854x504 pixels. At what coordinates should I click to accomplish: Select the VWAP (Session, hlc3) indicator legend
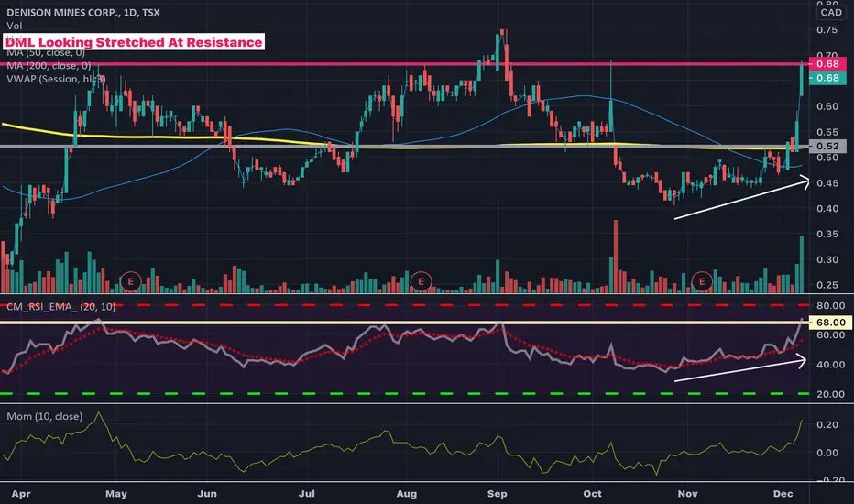pos(56,79)
